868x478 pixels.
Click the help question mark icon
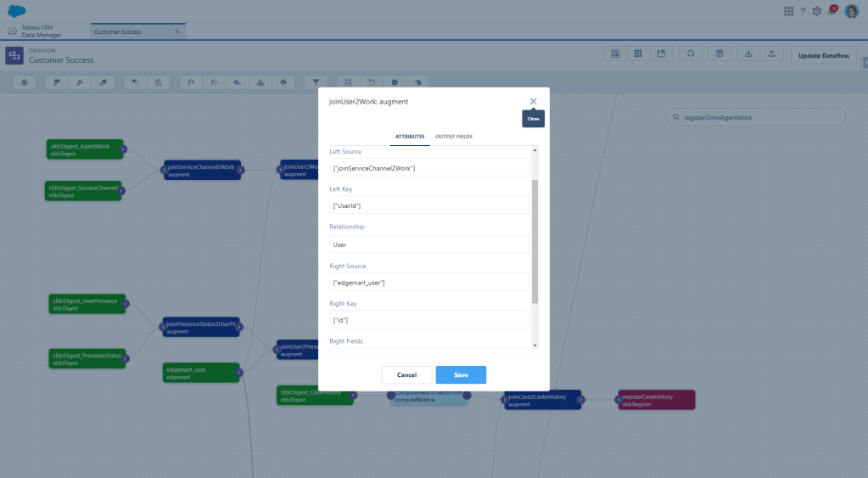803,11
